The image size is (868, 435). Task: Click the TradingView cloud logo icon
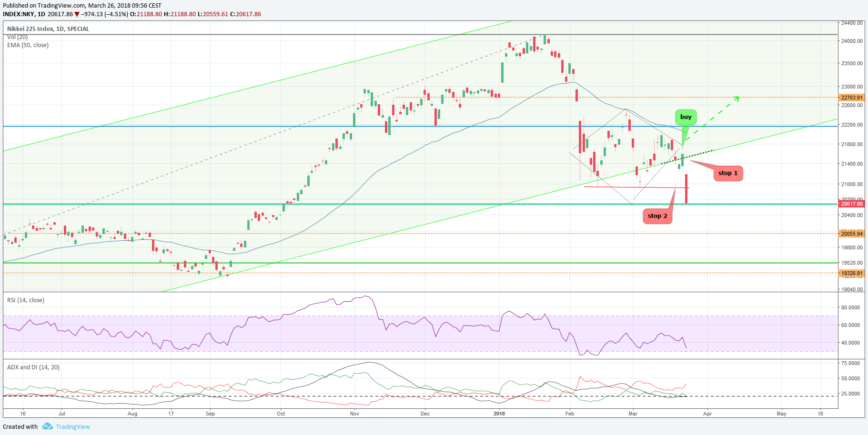(47, 426)
